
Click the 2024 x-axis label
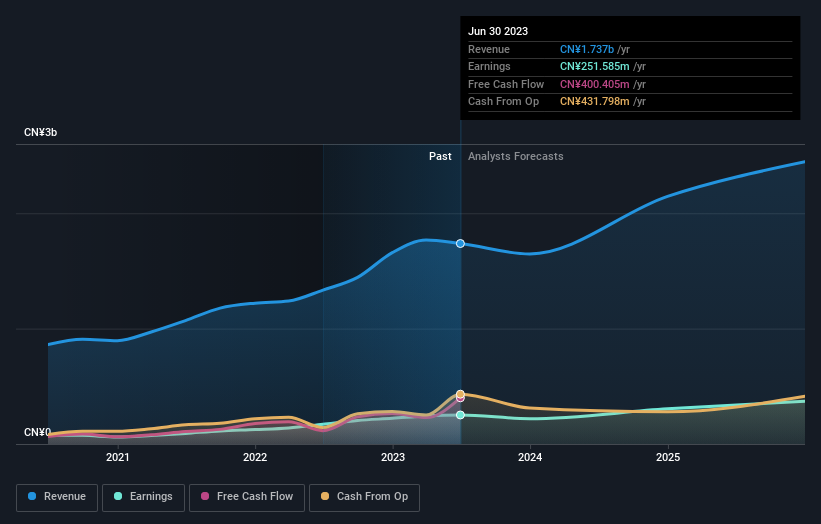click(530, 457)
